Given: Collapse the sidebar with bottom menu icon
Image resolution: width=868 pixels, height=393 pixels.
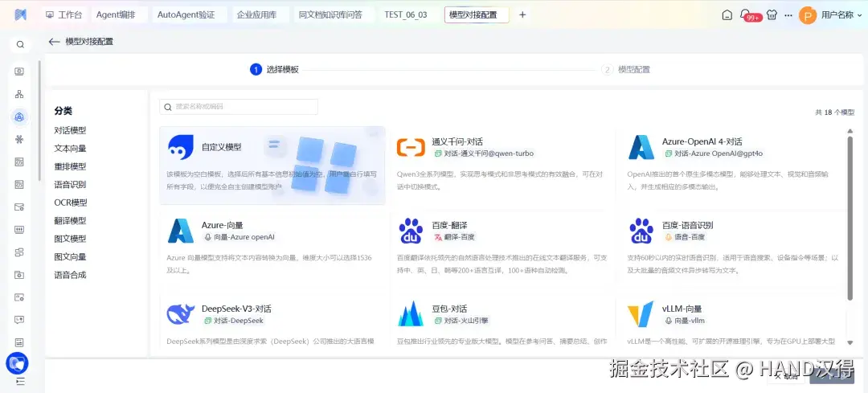Looking at the screenshot, I should 20,382.
